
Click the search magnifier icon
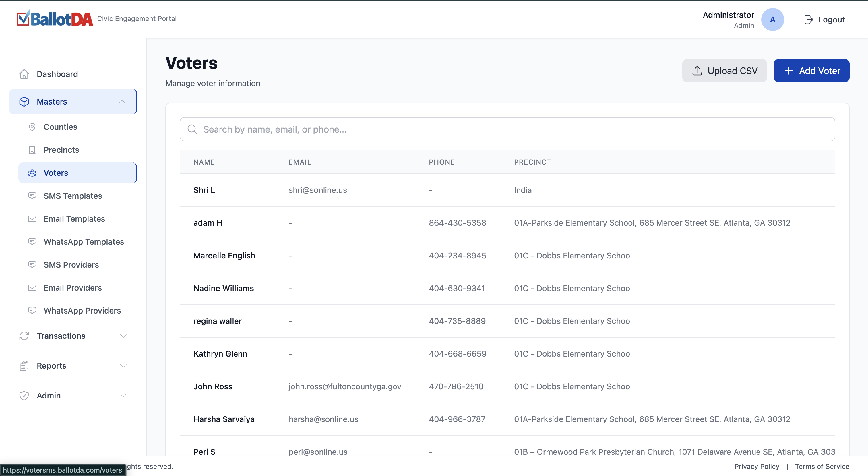(x=192, y=129)
